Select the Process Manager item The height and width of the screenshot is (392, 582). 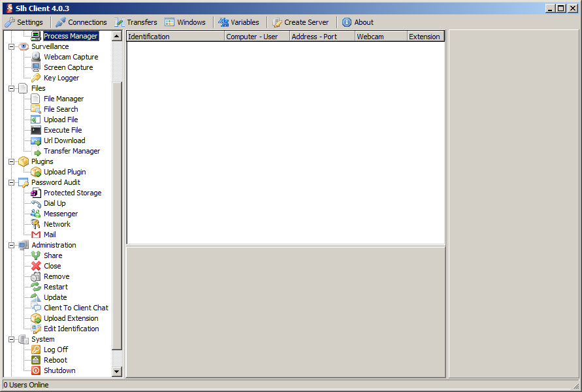coord(71,36)
